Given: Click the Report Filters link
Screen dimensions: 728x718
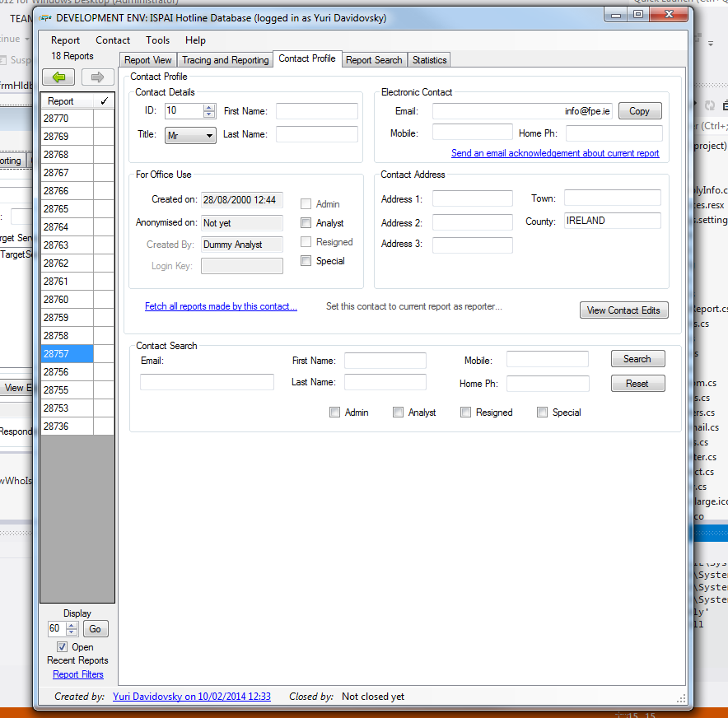Looking at the screenshot, I should tap(78, 674).
